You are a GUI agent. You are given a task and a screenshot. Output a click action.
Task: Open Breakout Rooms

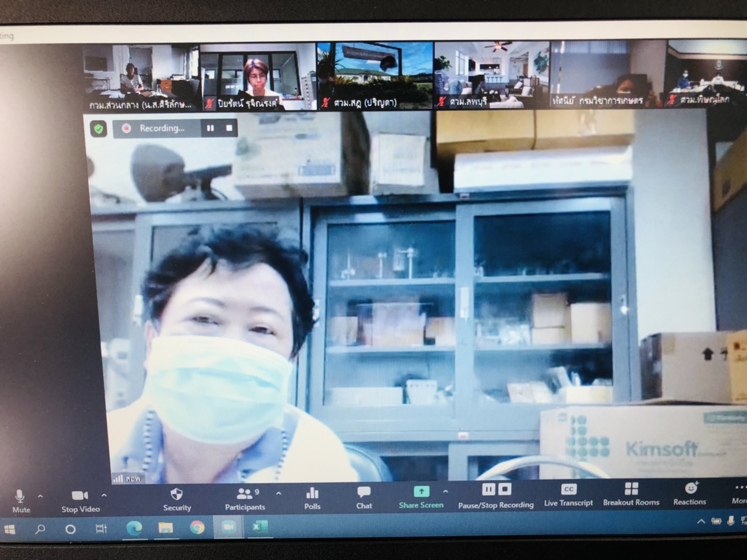631,494
